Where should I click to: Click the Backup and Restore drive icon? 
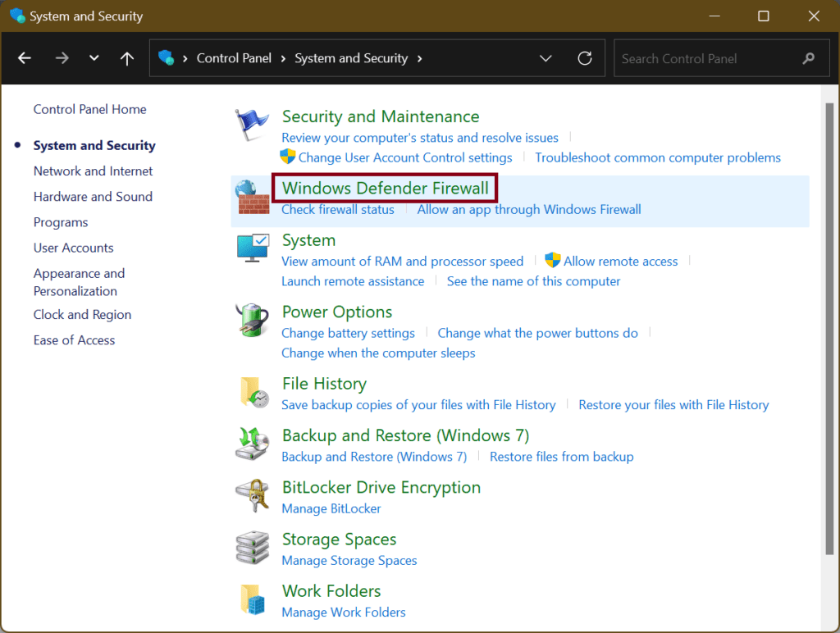(252, 443)
